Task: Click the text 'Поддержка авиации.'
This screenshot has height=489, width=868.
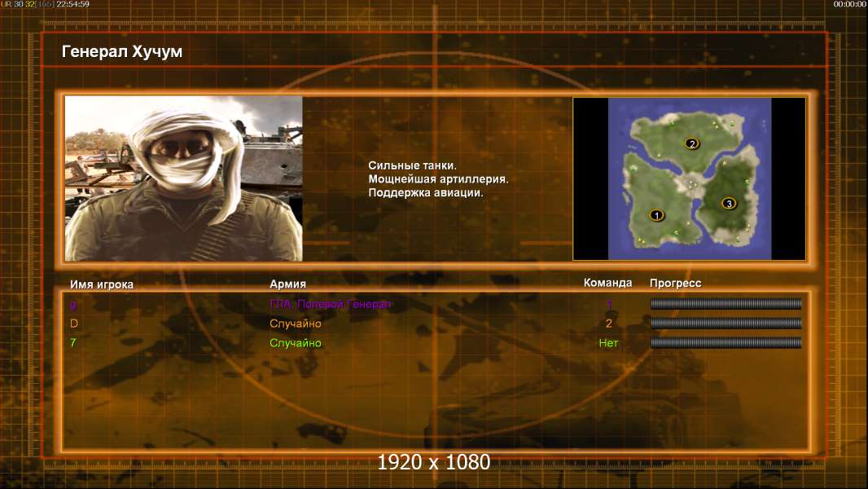Action: coord(426,192)
